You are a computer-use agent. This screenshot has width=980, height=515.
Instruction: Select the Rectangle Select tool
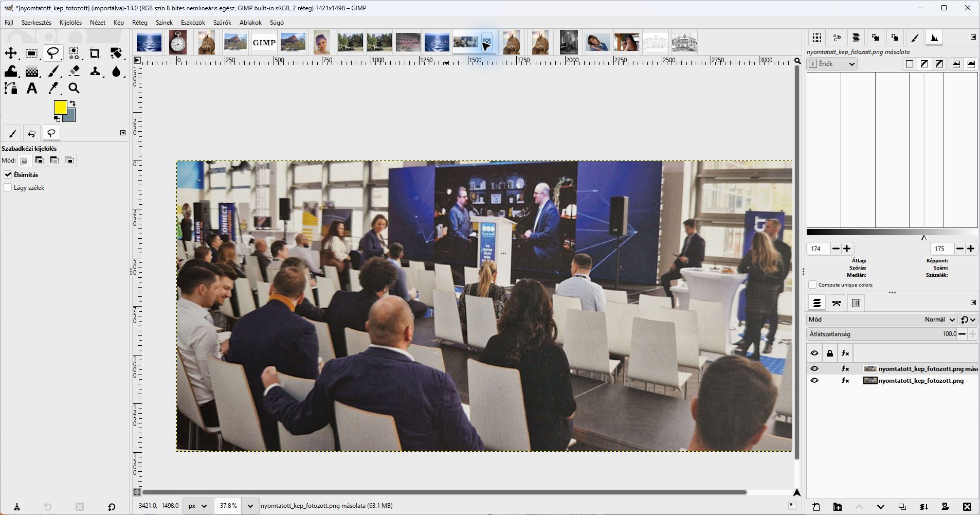click(x=31, y=53)
